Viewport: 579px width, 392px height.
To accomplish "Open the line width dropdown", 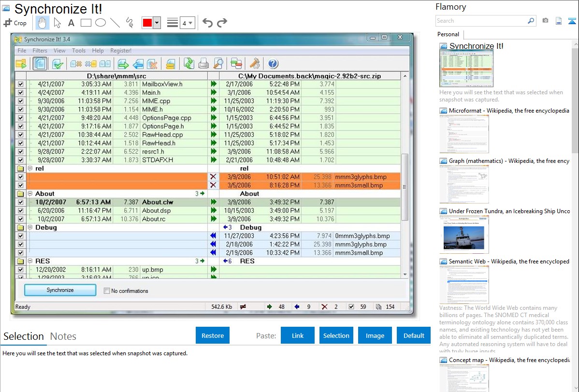I will point(187,23).
